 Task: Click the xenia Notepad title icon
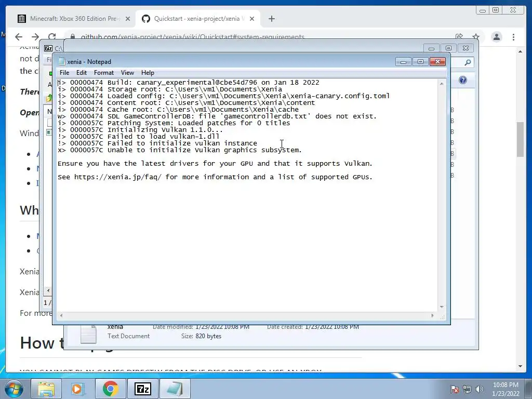[x=61, y=61]
